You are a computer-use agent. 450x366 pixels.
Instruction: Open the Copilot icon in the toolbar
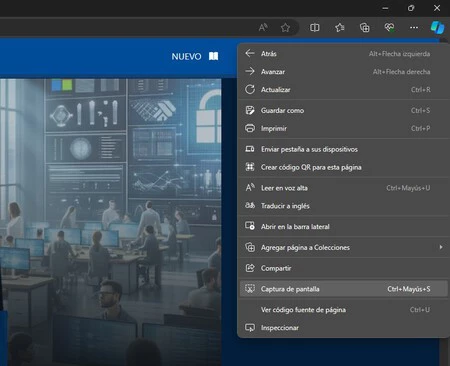pos(437,27)
